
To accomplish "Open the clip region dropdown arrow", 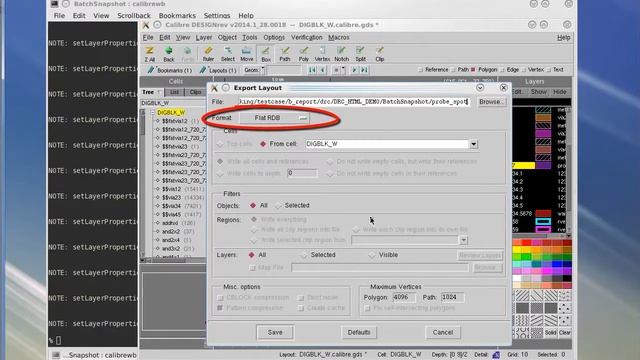I will click(463, 240).
